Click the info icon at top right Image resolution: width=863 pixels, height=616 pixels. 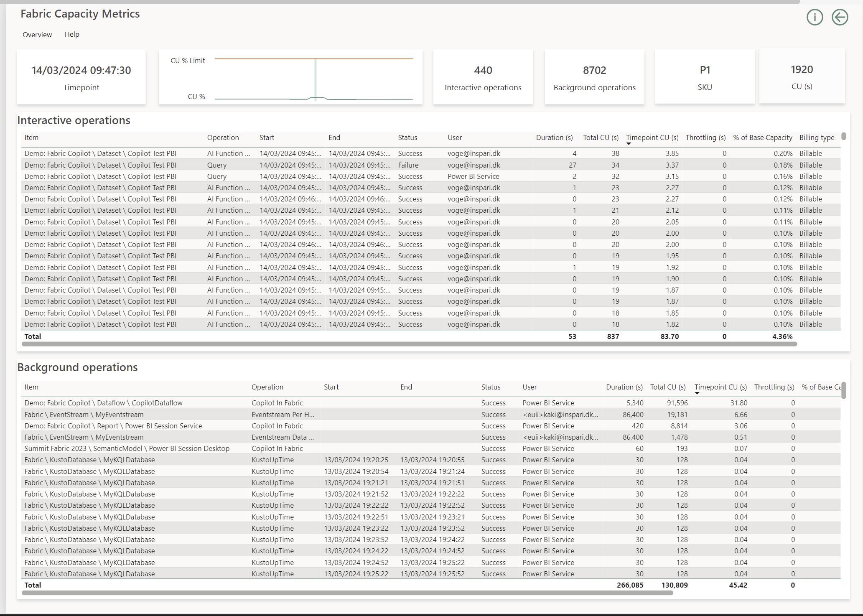tap(814, 17)
